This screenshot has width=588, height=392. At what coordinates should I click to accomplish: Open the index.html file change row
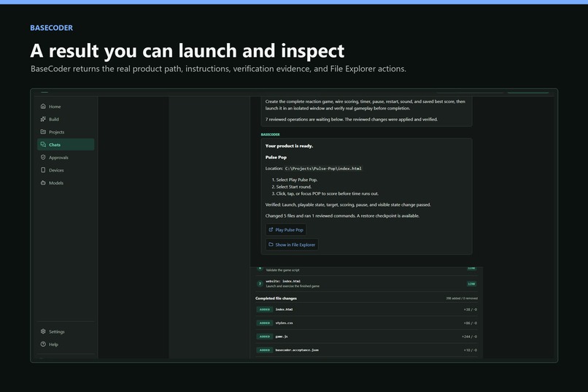(366, 310)
